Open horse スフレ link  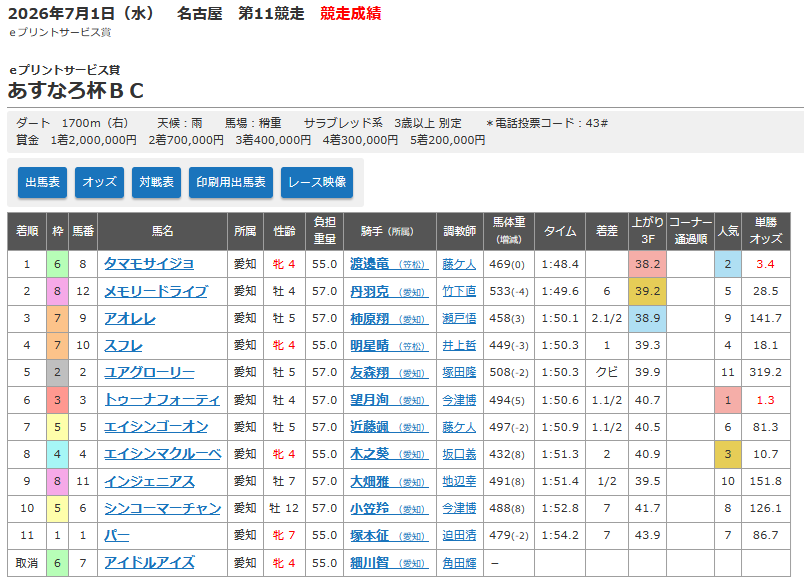point(123,346)
